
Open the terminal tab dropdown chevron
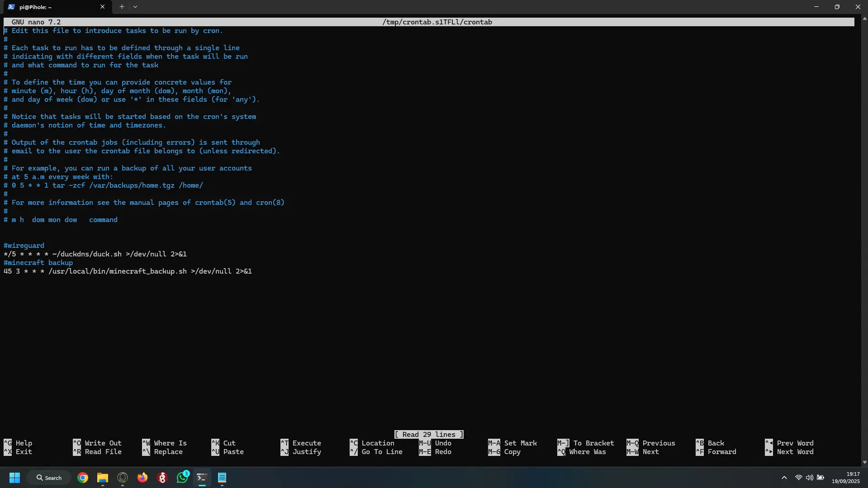135,7
